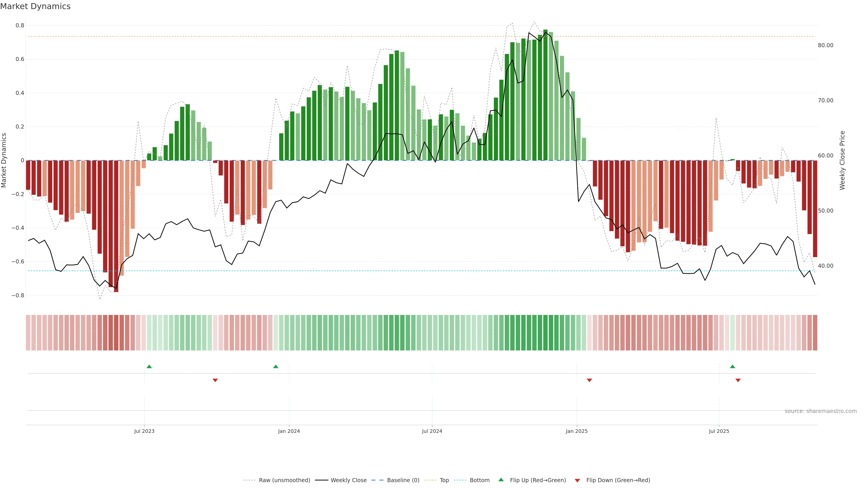Click the Jul 2024 x-axis label
The height and width of the screenshot is (488, 868).
(x=432, y=431)
